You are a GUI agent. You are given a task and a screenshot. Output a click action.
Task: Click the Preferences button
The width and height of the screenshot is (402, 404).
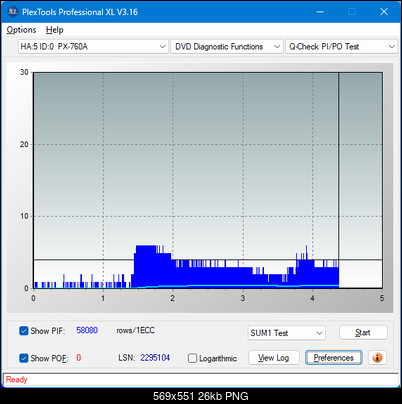(x=333, y=358)
